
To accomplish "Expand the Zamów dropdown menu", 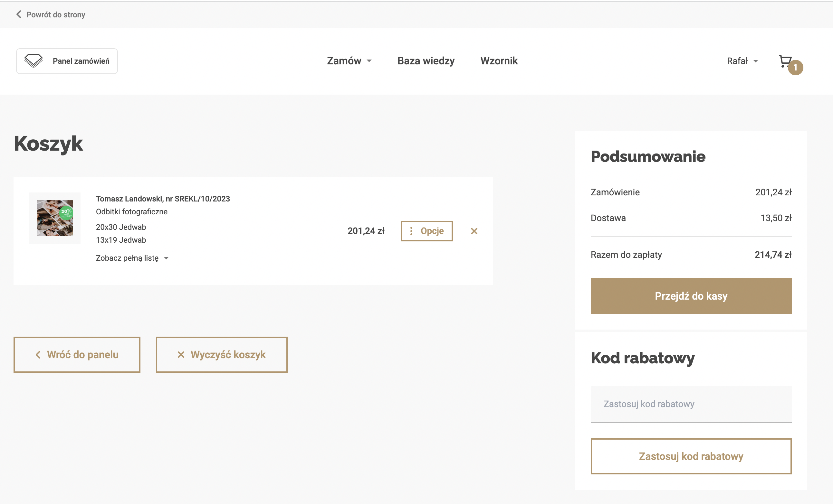I will [349, 61].
